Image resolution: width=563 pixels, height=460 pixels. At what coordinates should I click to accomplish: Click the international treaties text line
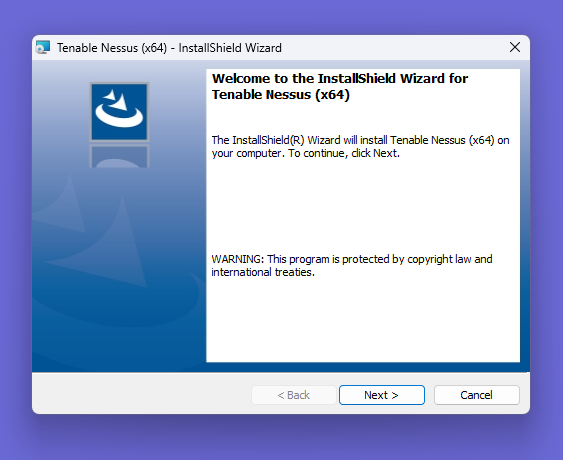pyautogui.click(x=263, y=272)
